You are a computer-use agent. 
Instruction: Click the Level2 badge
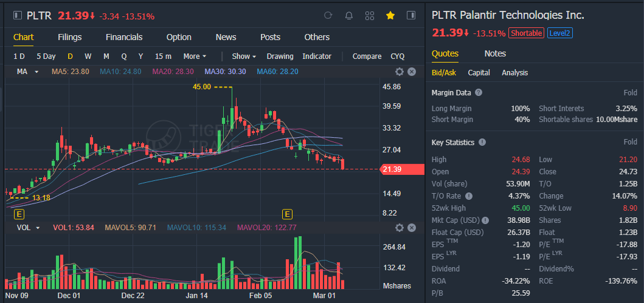(560, 33)
